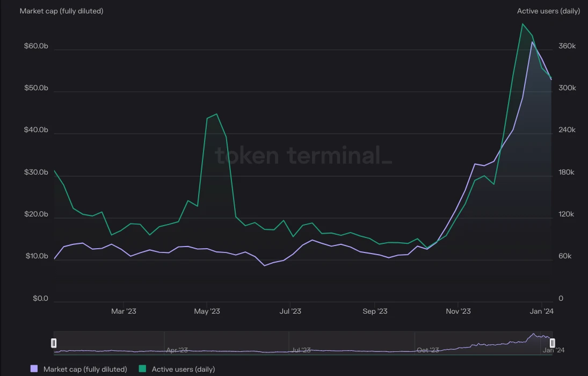Click the token terminal watermark logo
The width and height of the screenshot is (588, 376).
point(303,155)
